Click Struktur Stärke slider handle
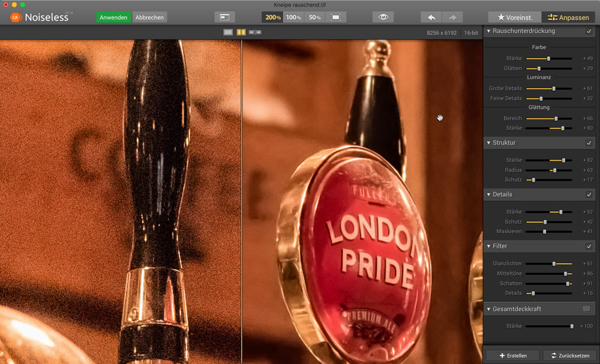This screenshot has height=364, width=600. 563,160
